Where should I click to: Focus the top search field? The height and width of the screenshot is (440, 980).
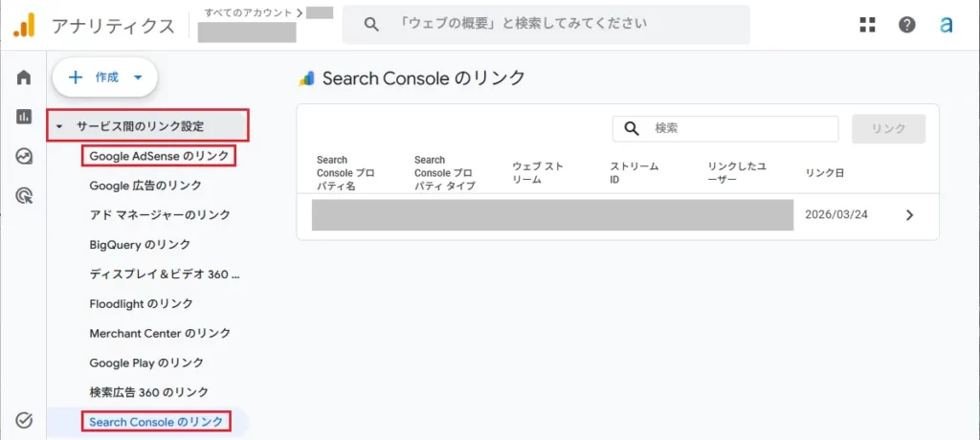pyautogui.click(x=546, y=25)
